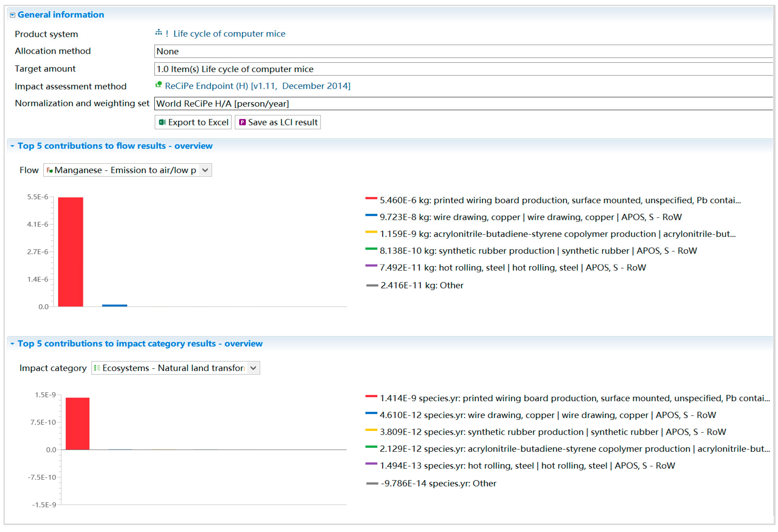Image resolution: width=778 pixels, height=532 pixels.
Task: Click Export to Excel button
Action: point(193,122)
